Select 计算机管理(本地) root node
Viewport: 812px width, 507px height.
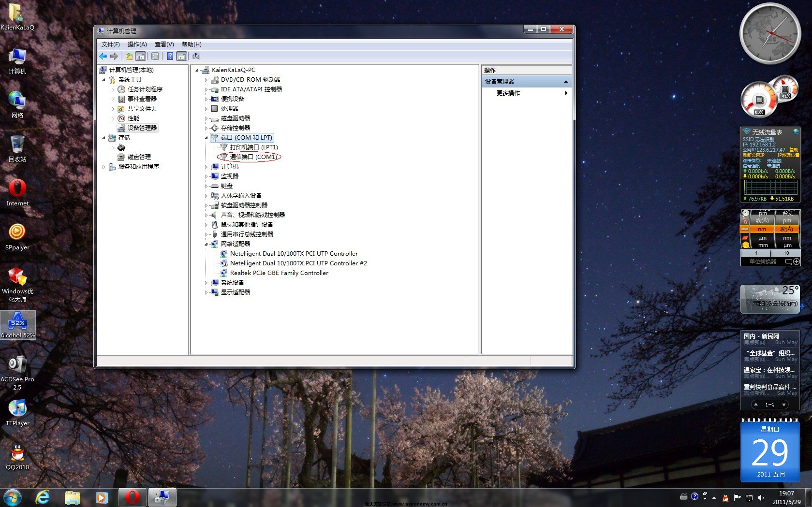click(x=131, y=70)
